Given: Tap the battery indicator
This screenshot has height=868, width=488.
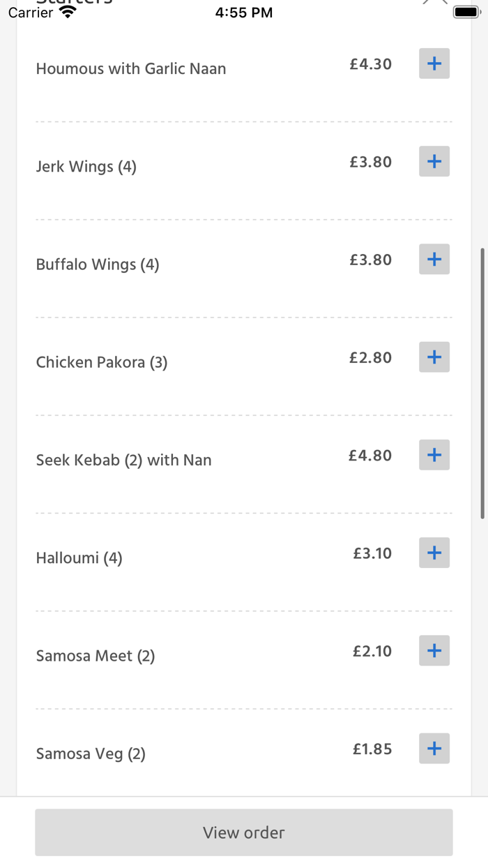Looking at the screenshot, I should [x=466, y=11].
